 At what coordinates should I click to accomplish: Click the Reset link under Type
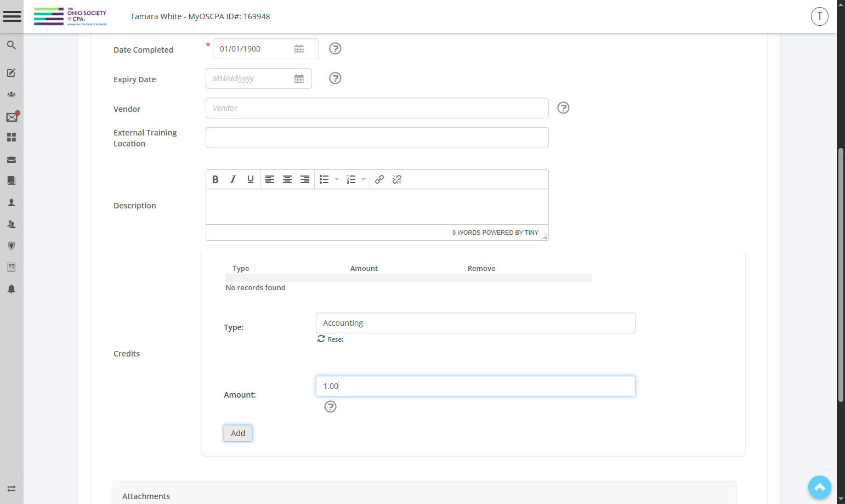330,339
